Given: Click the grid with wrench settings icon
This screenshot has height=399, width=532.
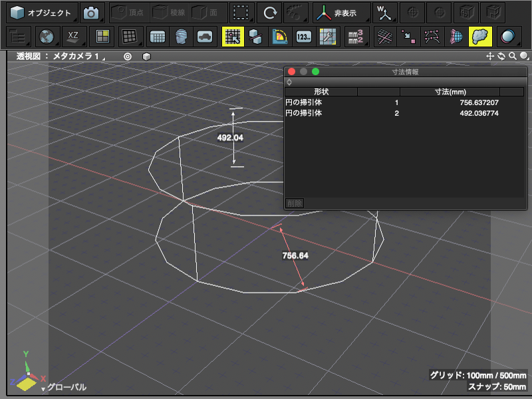Looking at the screenshot, I should click(328, 37).
